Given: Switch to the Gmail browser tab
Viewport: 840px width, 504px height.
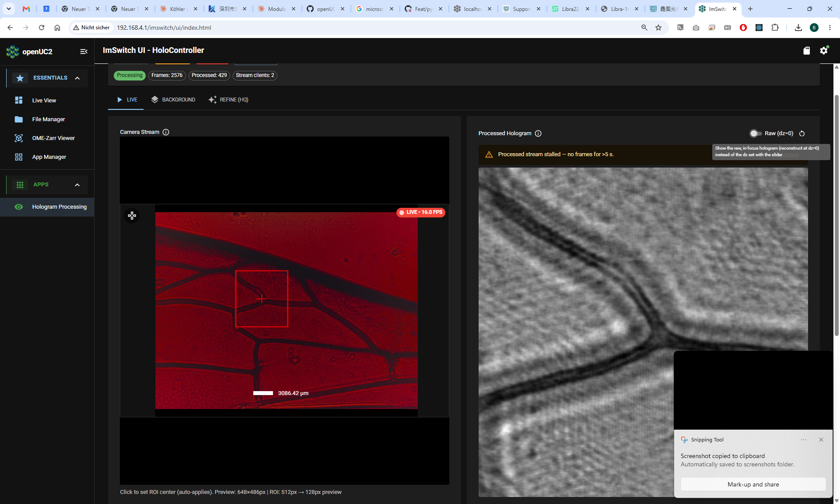Looking at the screenshot, I should (x=26, y=9).
